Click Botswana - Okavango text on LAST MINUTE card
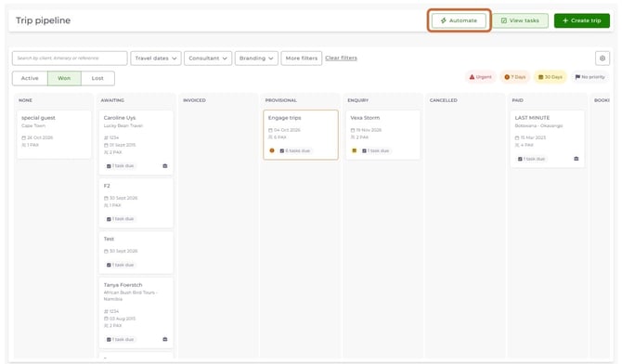This screenshot has height=364, width=622. pyautogui.click(x=538, y=126)
